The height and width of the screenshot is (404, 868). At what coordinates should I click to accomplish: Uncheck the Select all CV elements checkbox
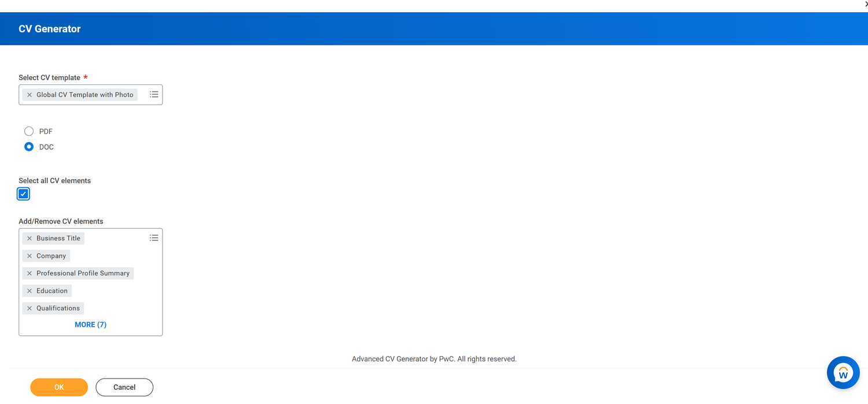(x=23, y=194)
